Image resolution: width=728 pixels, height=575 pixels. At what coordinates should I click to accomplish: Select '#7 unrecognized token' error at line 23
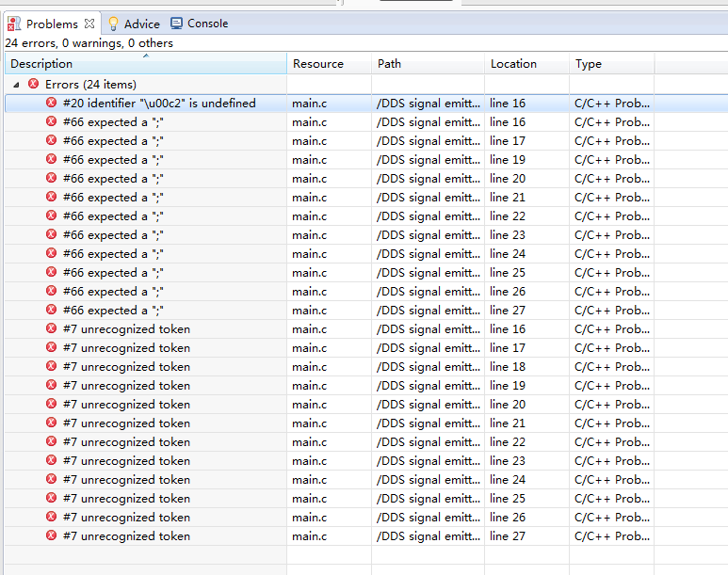(126, 461)
